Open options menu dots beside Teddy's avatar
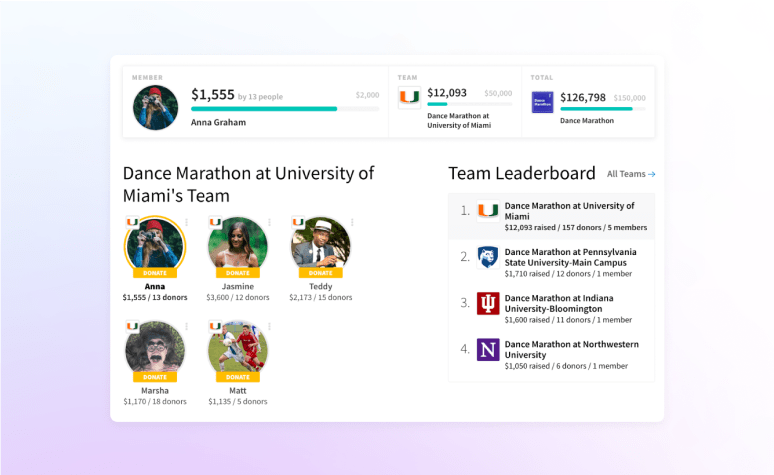The height and width of the screenshot is (475, 774). point(352,223)
